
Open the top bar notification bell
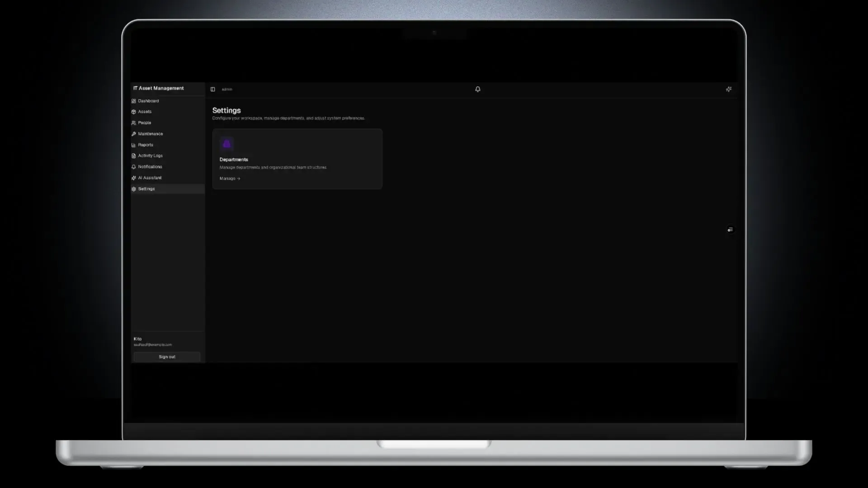coord(478,89)
